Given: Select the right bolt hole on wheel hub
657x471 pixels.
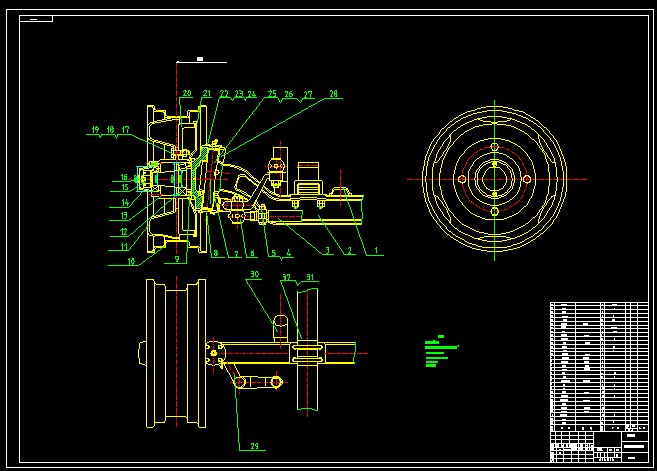Looking at the screenshot, I should click(x=527, y=178).
